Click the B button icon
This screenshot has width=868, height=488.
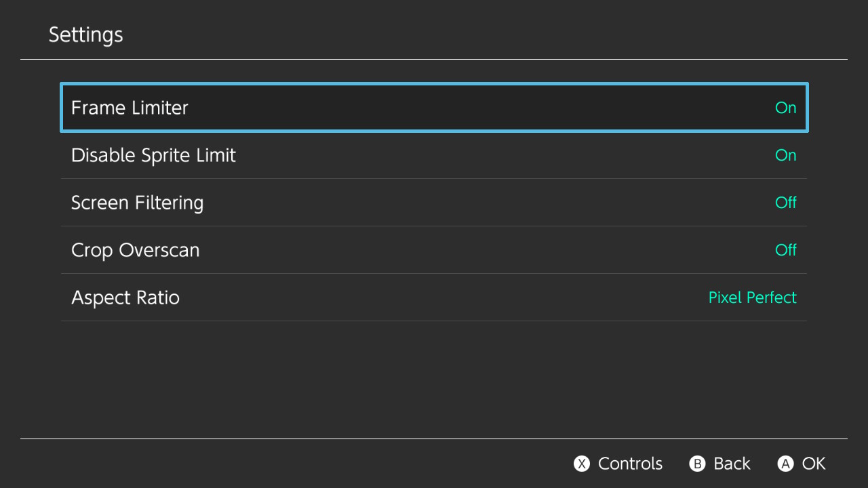tap(697, 464)
